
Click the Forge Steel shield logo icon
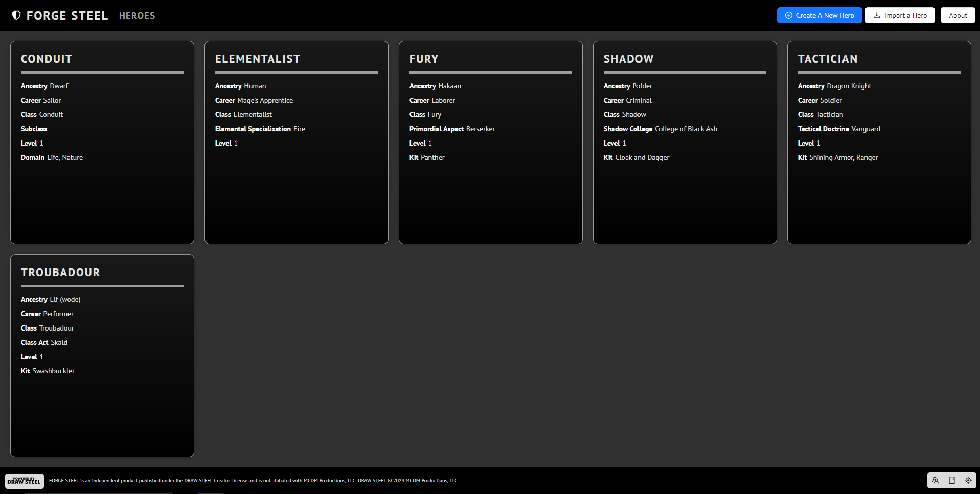[x=16, y=15]
